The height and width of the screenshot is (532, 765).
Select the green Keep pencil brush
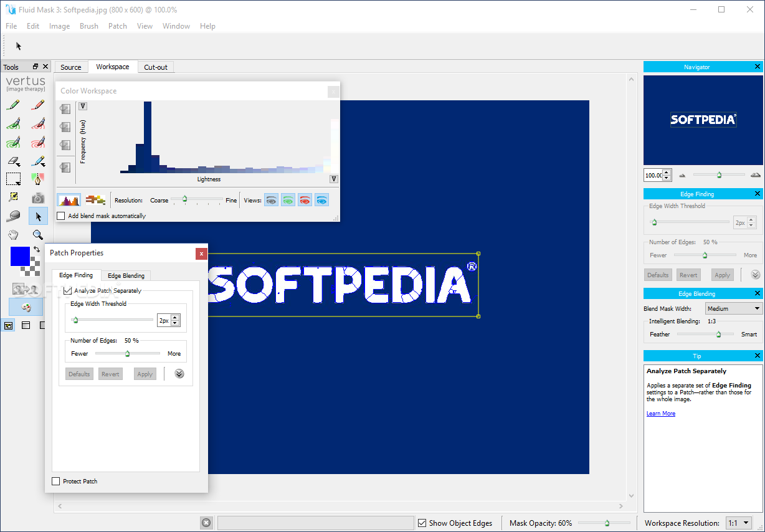pyautogui.click(x=13, y=105)
